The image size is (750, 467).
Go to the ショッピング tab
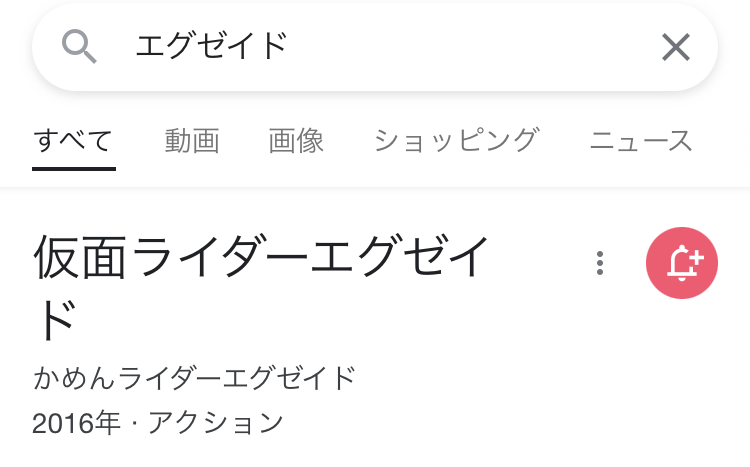click(x=456, y=141)
